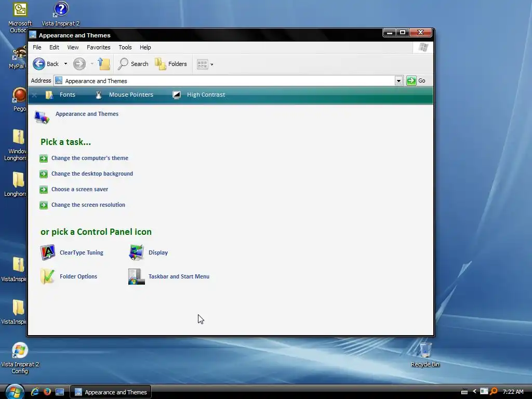Open the File menu

tap(37, 47)
